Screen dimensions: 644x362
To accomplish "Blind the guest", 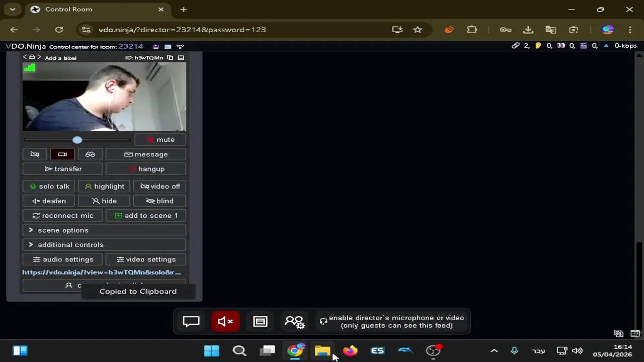I will pyautogui.click(x=160, y=201).
